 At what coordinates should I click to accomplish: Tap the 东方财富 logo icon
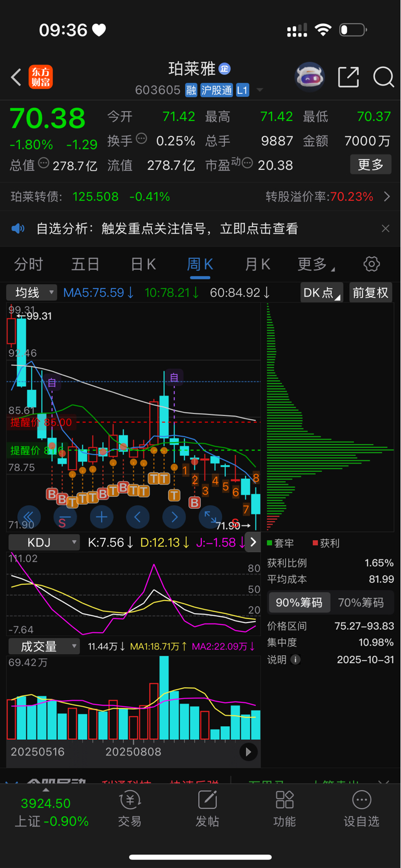[x=41, y=77]
